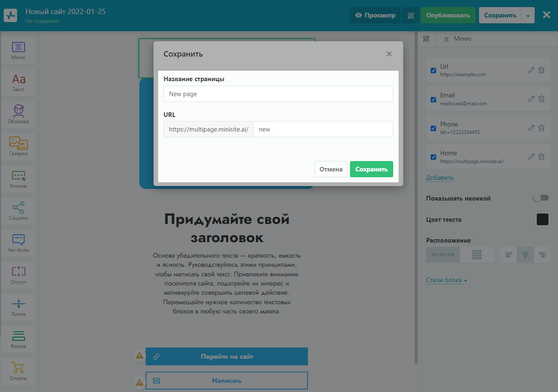
Task: Delete the Url menu item
Action: [x=541, y=70]
